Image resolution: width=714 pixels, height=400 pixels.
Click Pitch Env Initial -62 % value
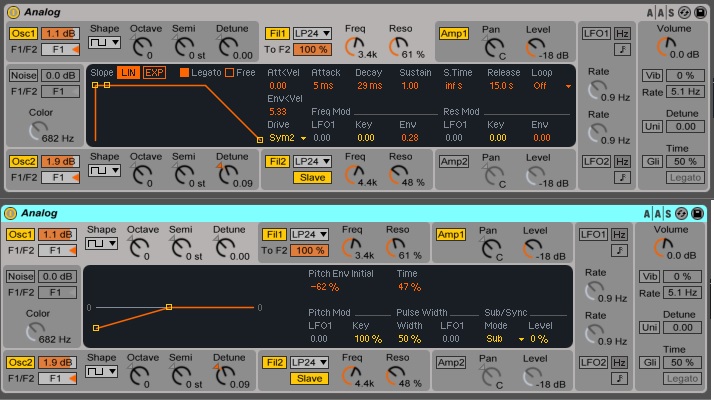click(x=324, y=287)
